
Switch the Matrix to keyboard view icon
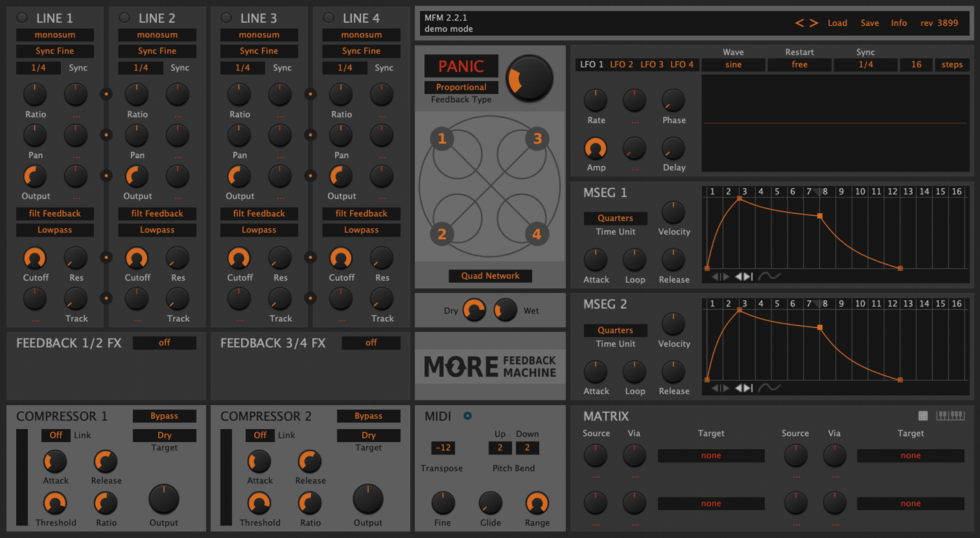[950, 416]
